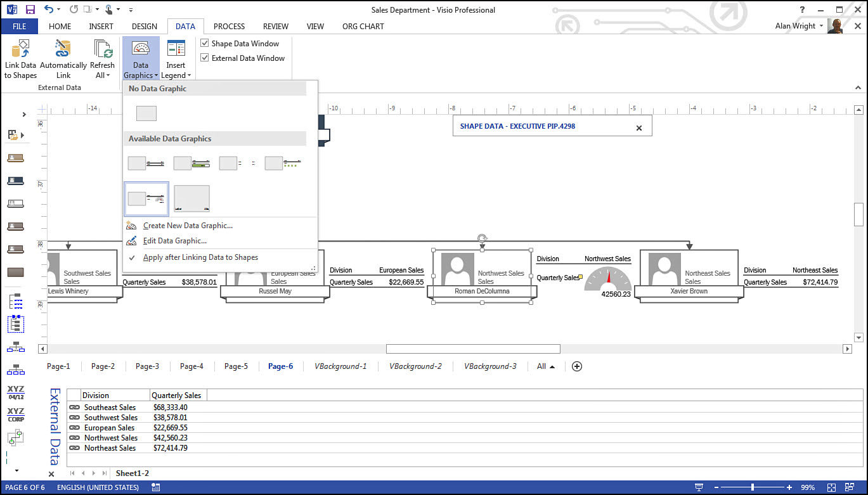Select data graphic with star rating icons
This screenshot has width=868, height=495.
(x=283, y=164)
